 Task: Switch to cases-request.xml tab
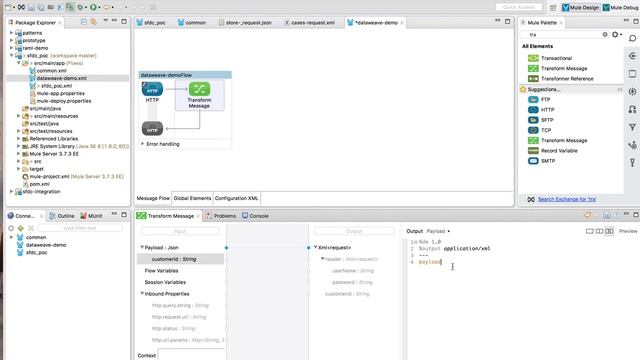click(310, 23)
